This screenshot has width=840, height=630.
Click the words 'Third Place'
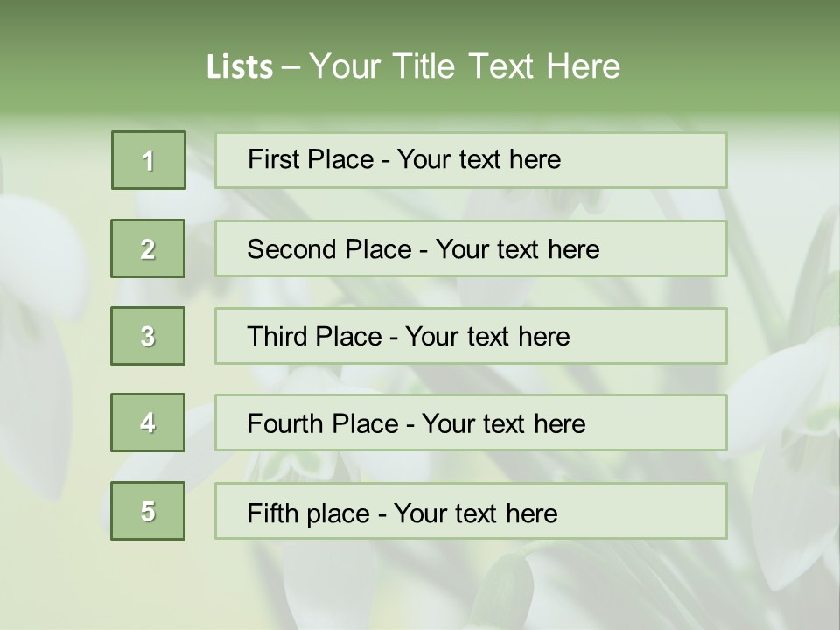(x=314, y=337)
